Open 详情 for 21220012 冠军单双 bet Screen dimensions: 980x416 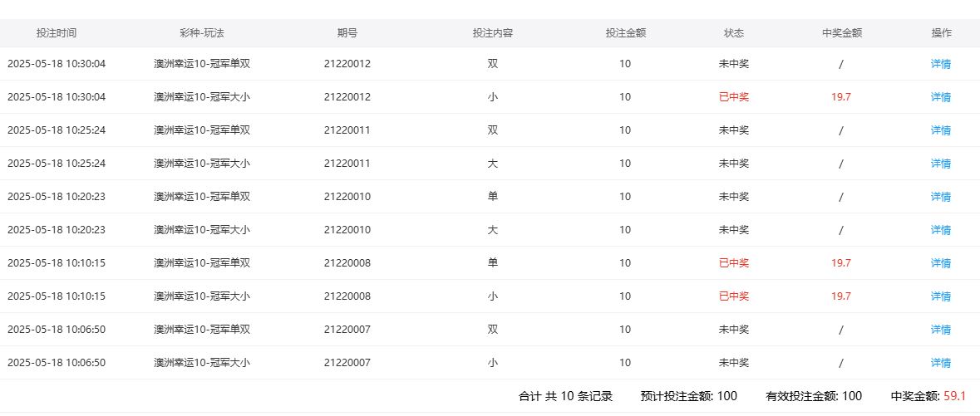point(941,64)
